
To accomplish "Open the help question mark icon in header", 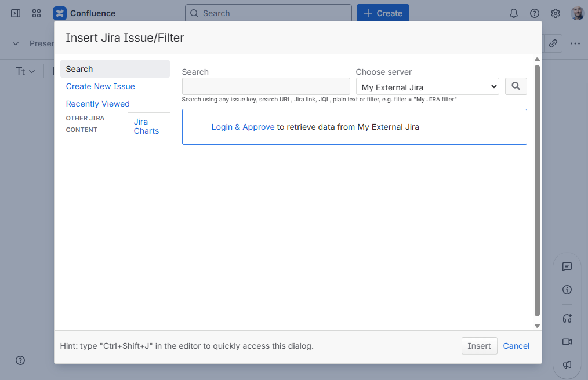I will 534,13.
